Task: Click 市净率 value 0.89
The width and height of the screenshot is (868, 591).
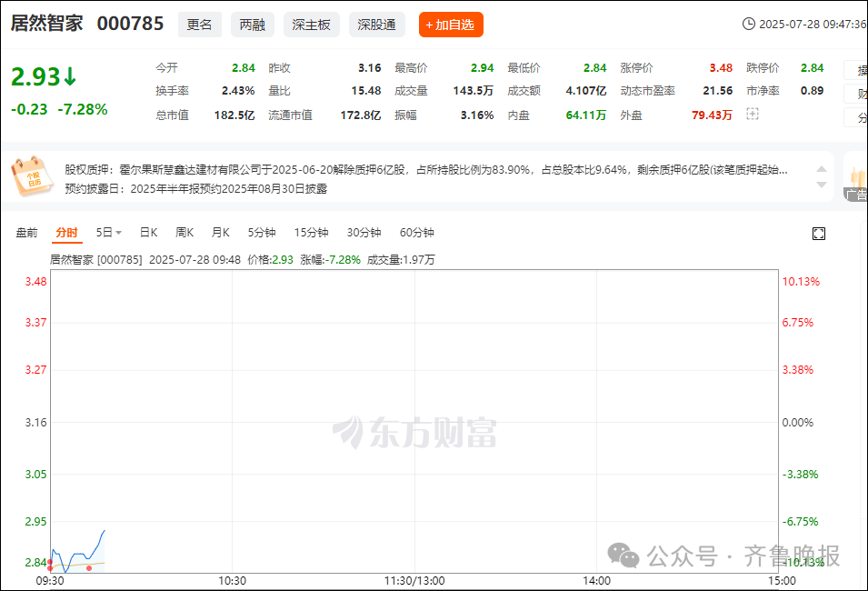Action: [x=812, y=91]
